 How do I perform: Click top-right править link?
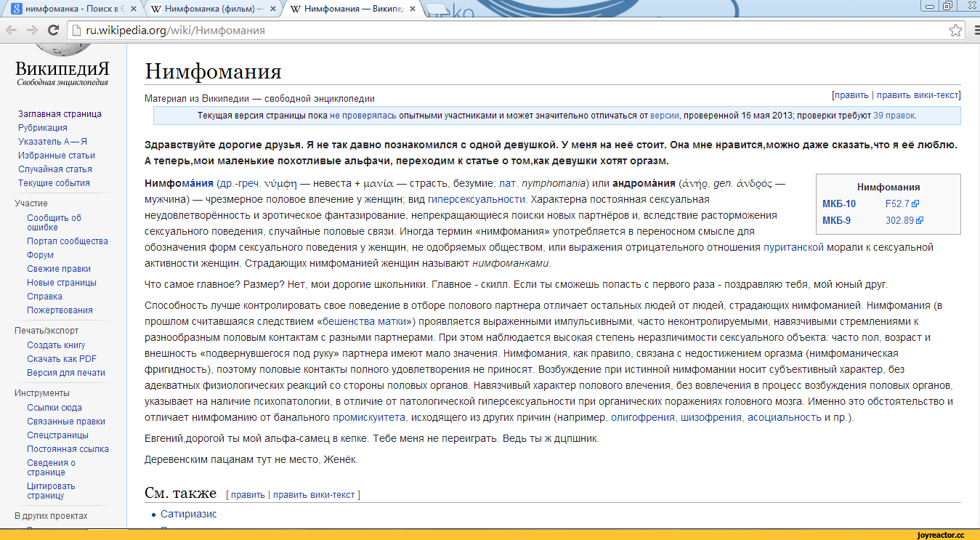click(851, 95)
